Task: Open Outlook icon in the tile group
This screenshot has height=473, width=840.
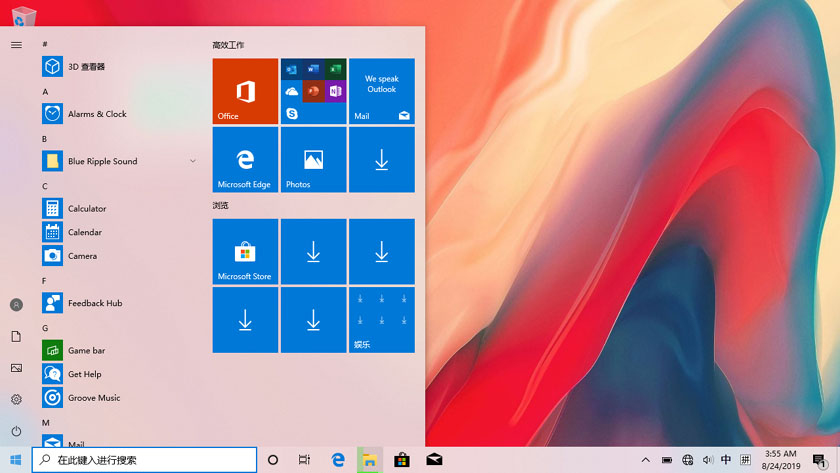Action: 291,69
